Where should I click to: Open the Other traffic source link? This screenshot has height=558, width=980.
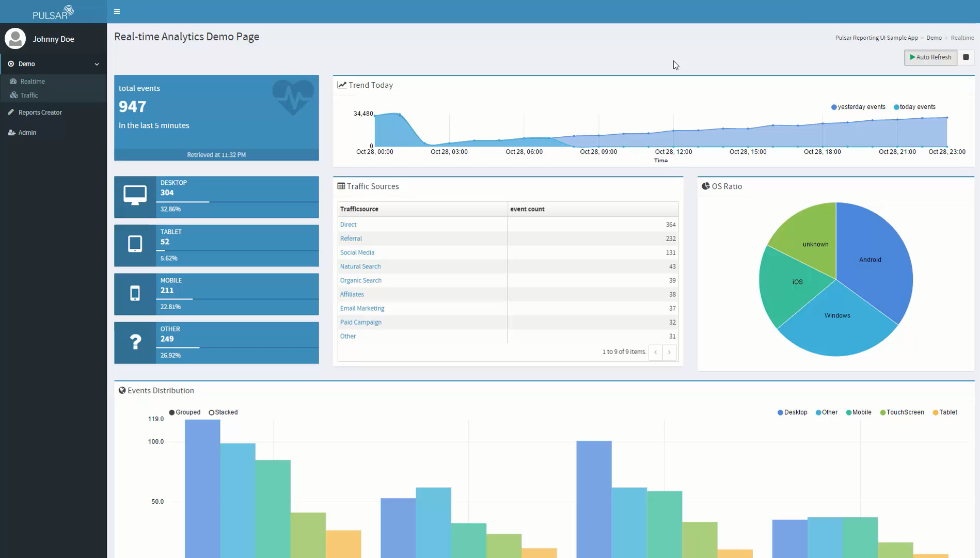347,336
